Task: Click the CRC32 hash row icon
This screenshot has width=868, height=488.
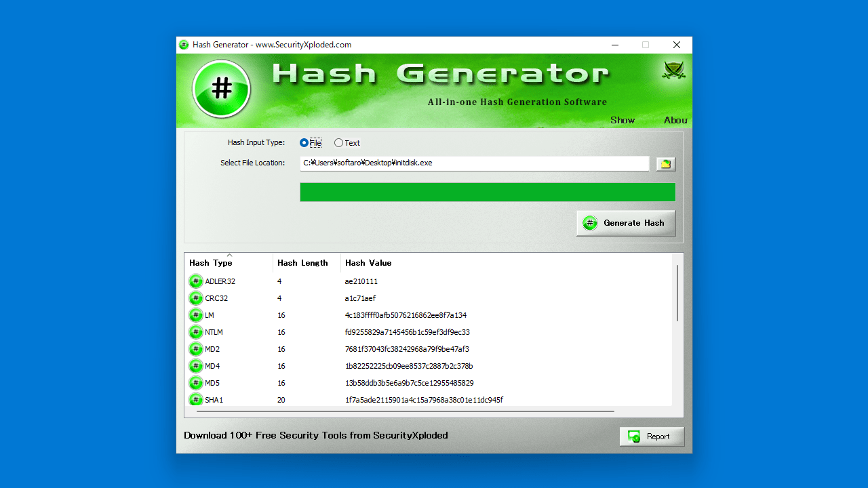Action: click(x=196, y=298)
